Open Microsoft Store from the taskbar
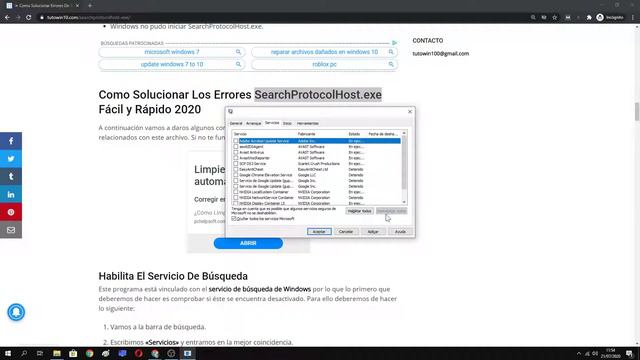 click(x=73, y=353)
